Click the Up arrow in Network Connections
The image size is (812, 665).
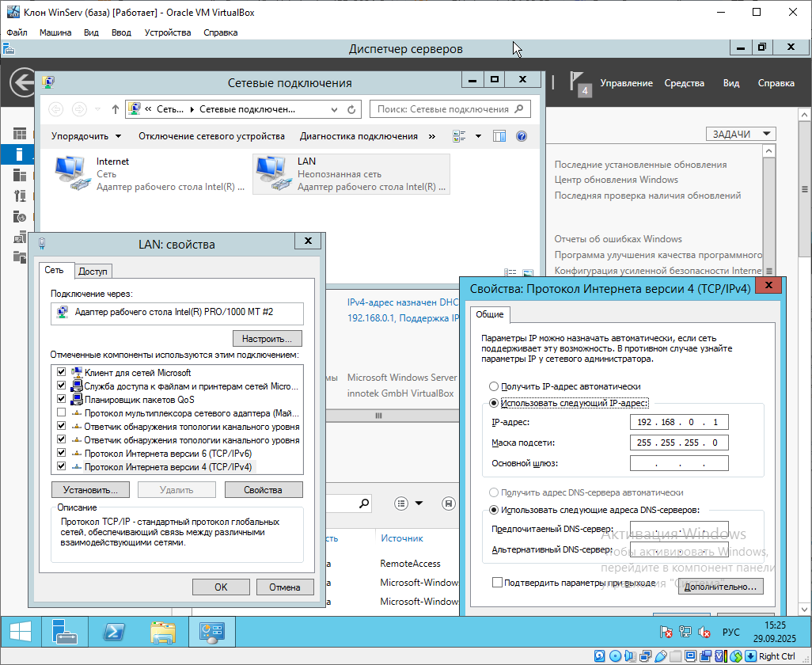pos(115,109)
